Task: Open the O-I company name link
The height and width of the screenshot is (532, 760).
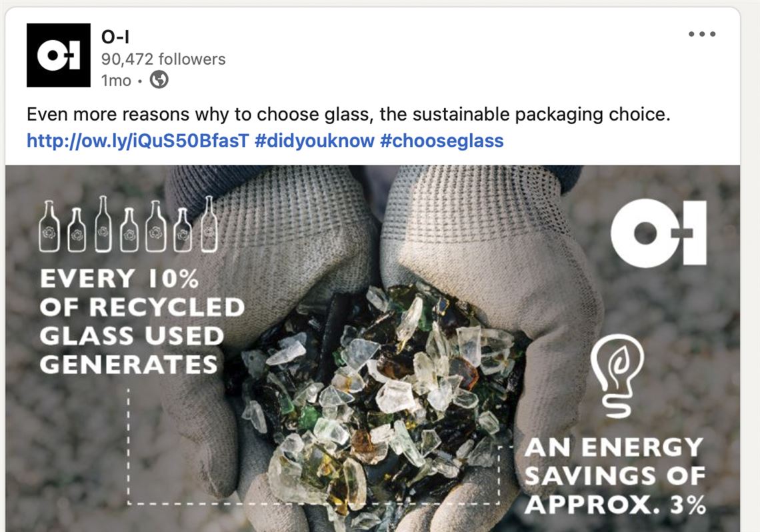Action: point(115,37)
